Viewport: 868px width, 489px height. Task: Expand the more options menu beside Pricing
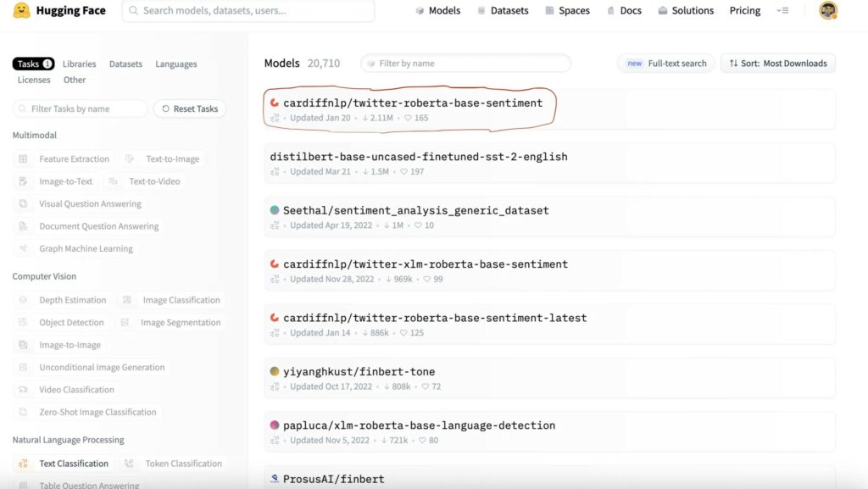tap(782, 11)
